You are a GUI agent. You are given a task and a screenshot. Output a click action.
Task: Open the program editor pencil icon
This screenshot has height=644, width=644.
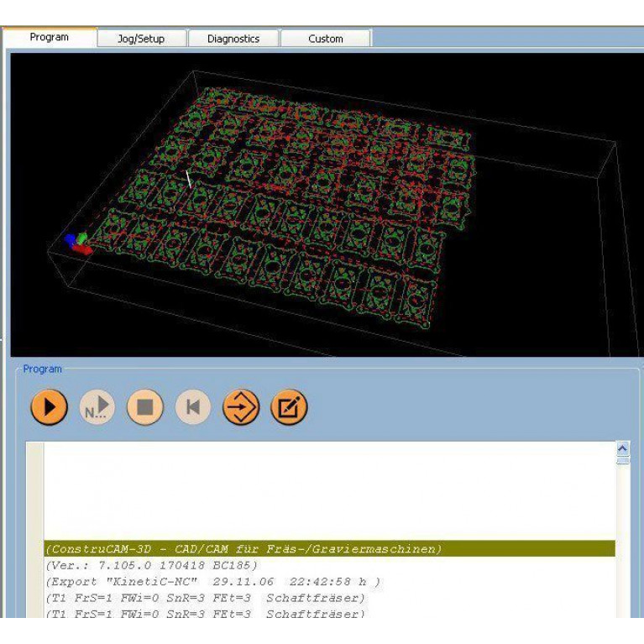click(289, 407)
